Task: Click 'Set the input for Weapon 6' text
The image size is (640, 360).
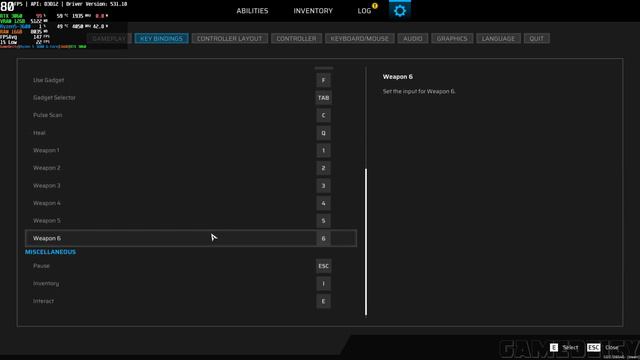Action: 419,91
